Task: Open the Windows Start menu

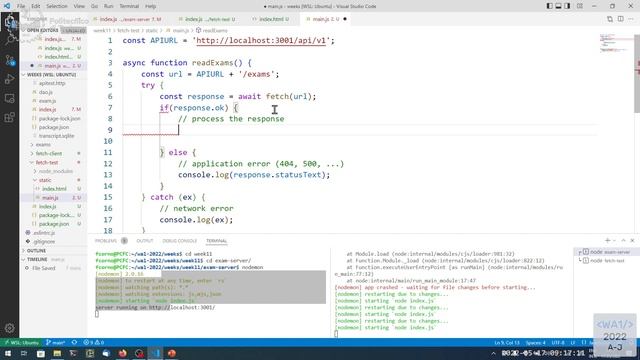Action: (8, 353)
